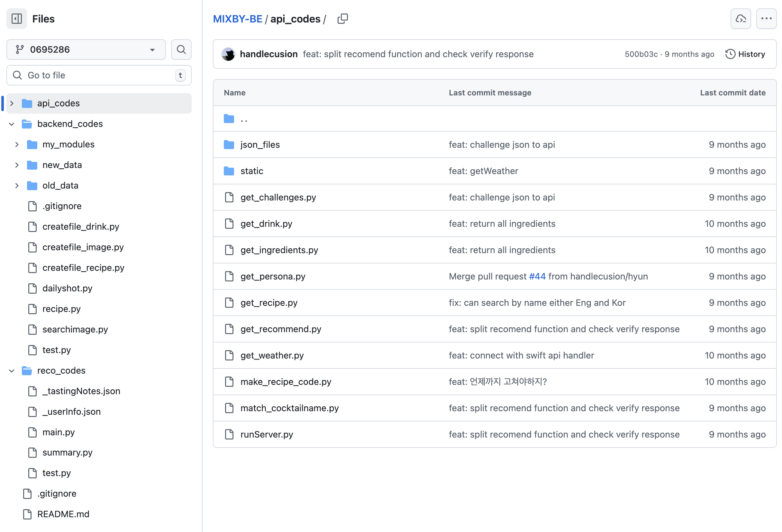Copy the api_codes path to clipboard
Image resolution: width=782 pixels, height=532 pixels.
tap(342, 19)
